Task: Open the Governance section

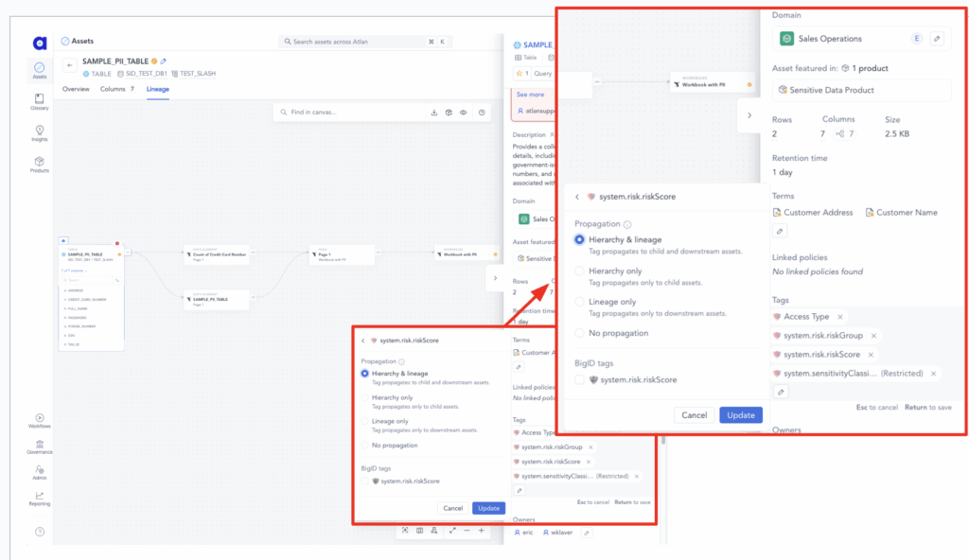Action: coord(39,446)
